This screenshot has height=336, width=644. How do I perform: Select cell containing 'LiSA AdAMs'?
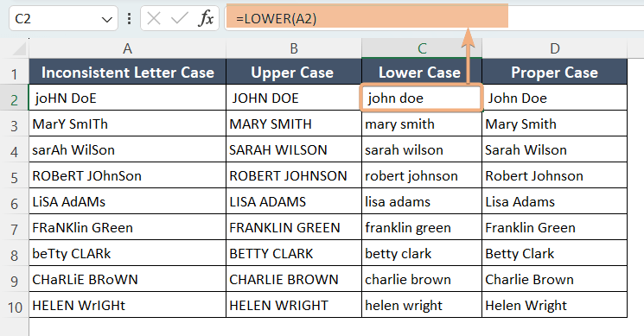point(127,201)
